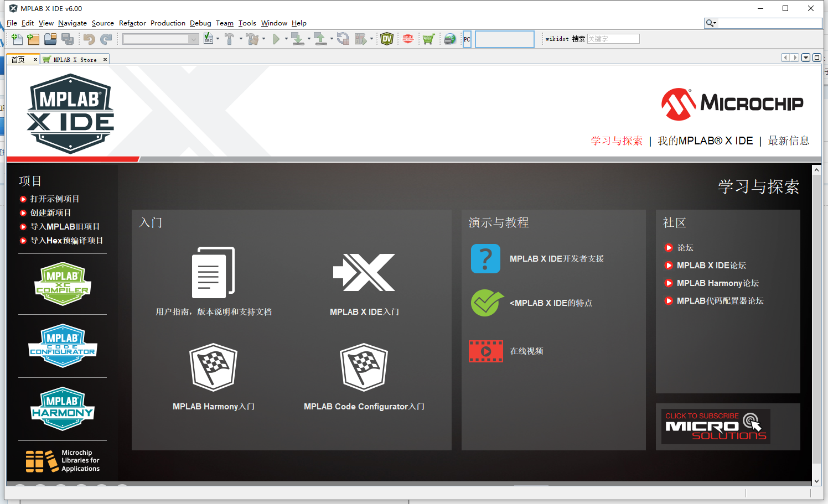
Task: Open the Navigate menu
Action: pos(73,23)
